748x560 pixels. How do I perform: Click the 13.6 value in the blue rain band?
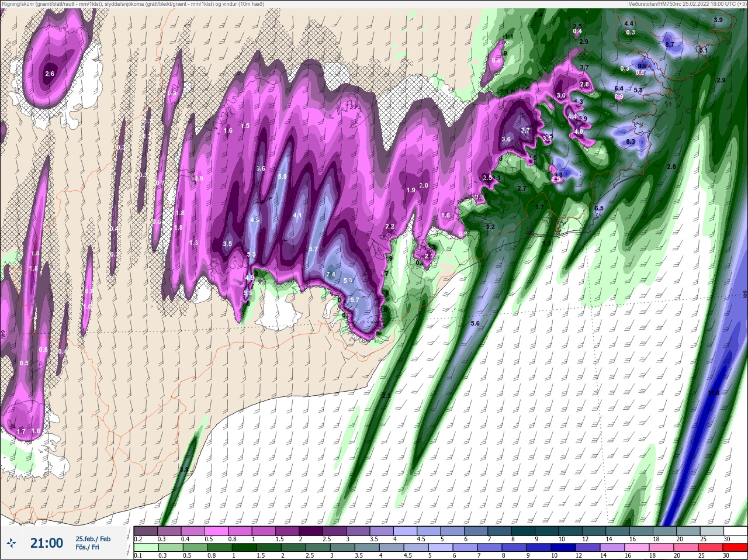tap(714, 393)
